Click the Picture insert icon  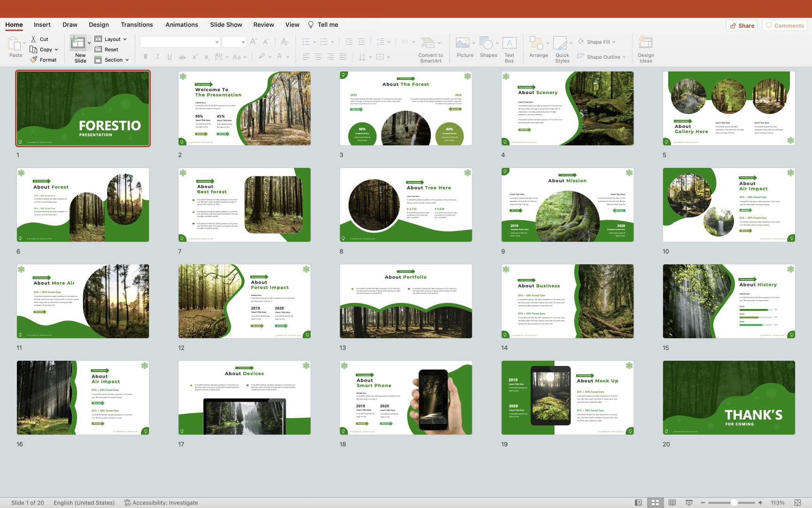pos(462,43)
